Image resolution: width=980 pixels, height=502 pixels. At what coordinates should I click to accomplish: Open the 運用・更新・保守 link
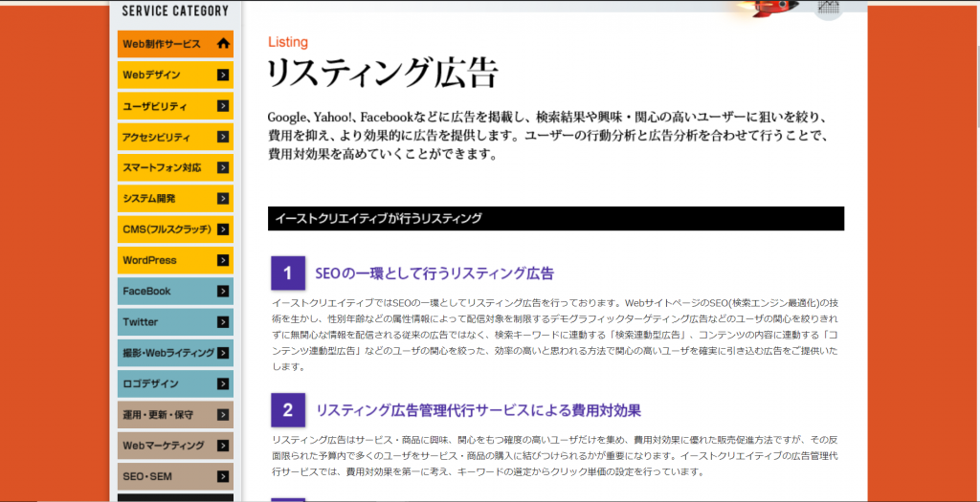point(176,415)
